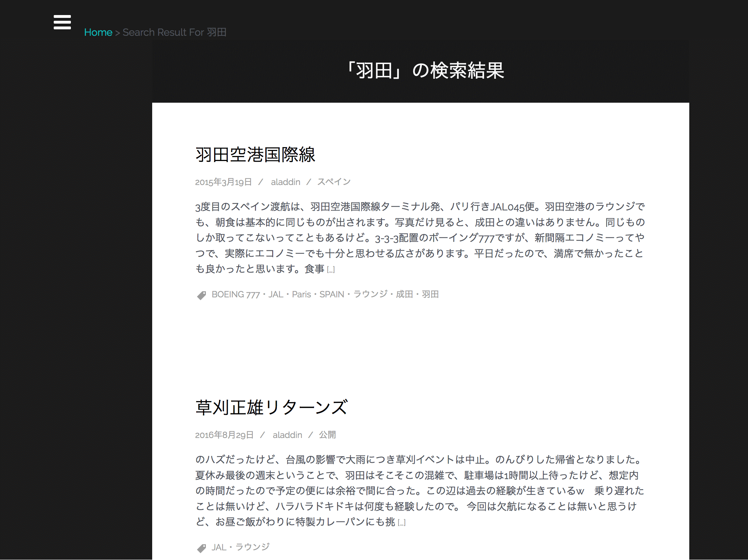The width and height of the screenshot is (748, 560).
Task: Click the 2015年3月19日 date link
Action: pos(223,182)
